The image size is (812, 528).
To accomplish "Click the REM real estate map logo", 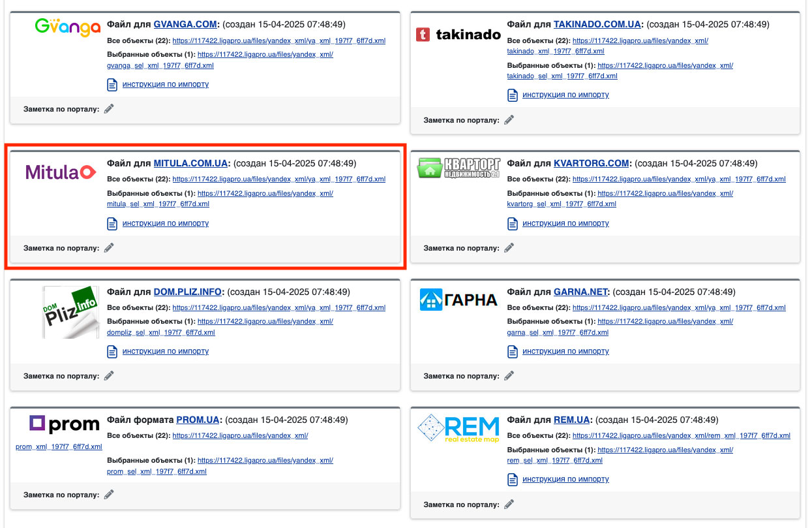I will [458, 429].
